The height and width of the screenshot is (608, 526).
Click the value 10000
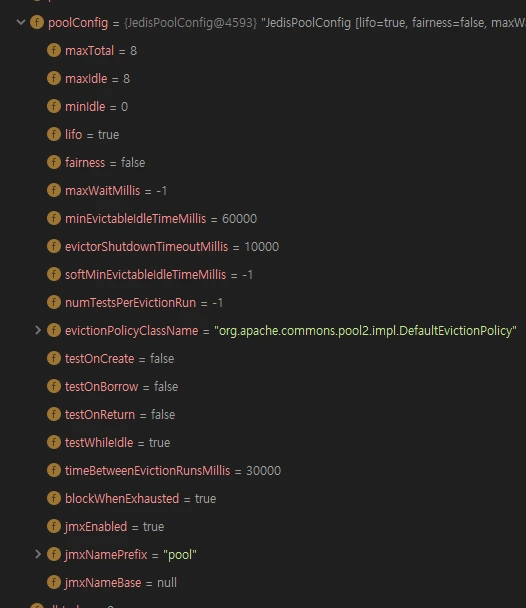click(261, 247)
